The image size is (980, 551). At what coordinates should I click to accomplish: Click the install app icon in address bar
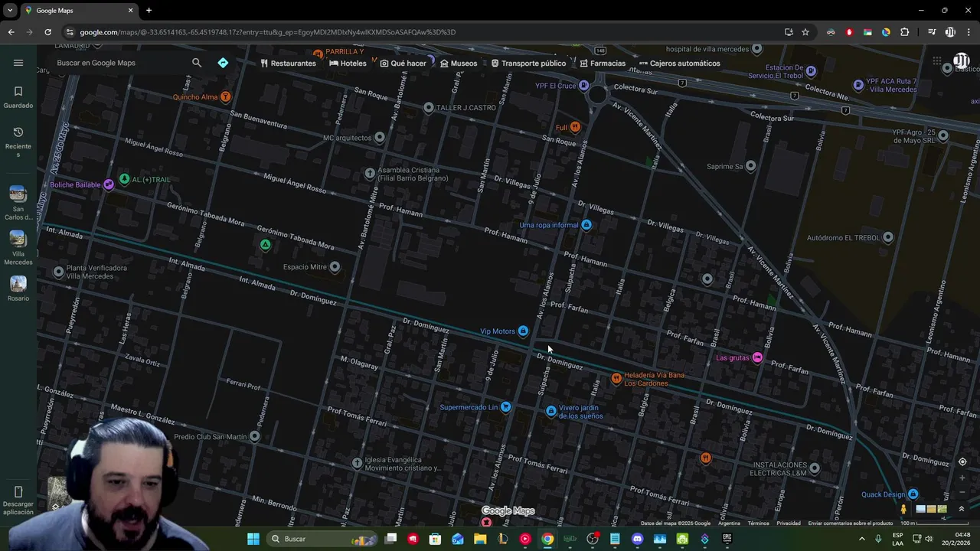(x=789, y=32)
